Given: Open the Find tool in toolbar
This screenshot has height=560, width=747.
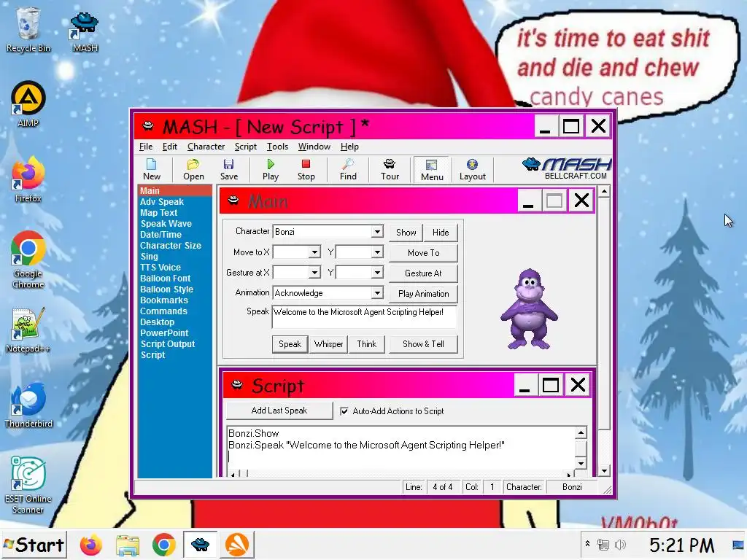Looking at the screenshot, I should pyautogui.click(x=348, y=169).
